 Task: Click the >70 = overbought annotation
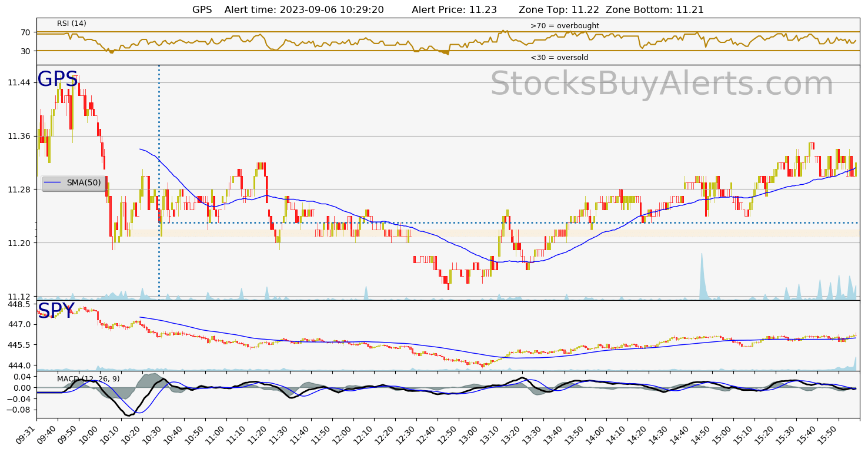565,26
